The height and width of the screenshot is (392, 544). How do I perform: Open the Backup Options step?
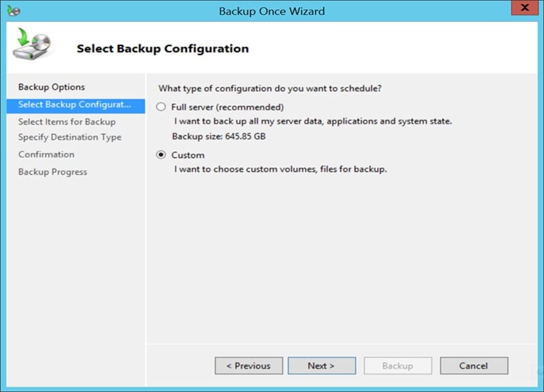[x=53, y=87]
